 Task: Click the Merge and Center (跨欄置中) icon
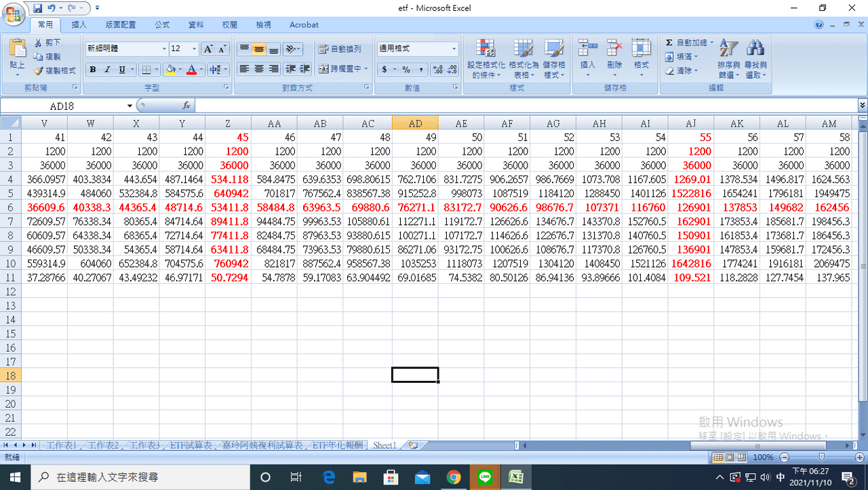pyautogui.click(x=342, y=69)
